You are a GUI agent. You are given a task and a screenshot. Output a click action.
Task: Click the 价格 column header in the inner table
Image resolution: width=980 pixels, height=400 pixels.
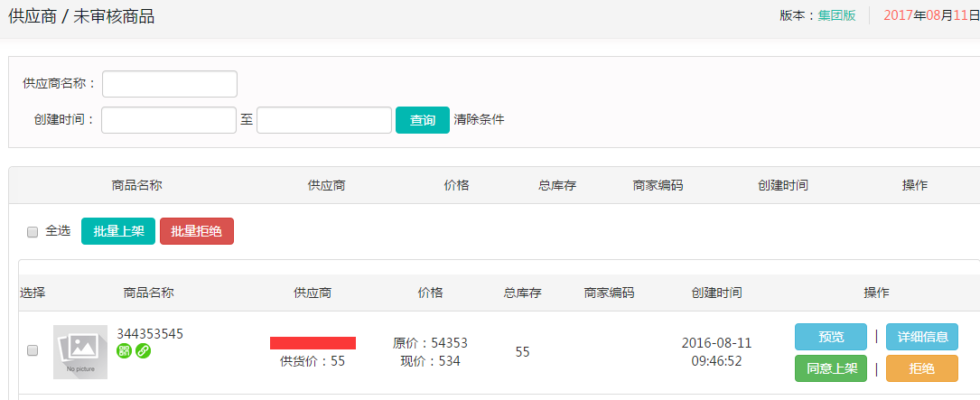pyautogui.click(x=430, y=293)
